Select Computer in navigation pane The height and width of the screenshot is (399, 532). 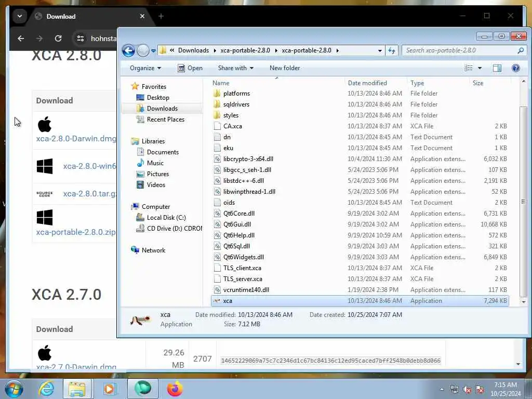tap(151, 207)
